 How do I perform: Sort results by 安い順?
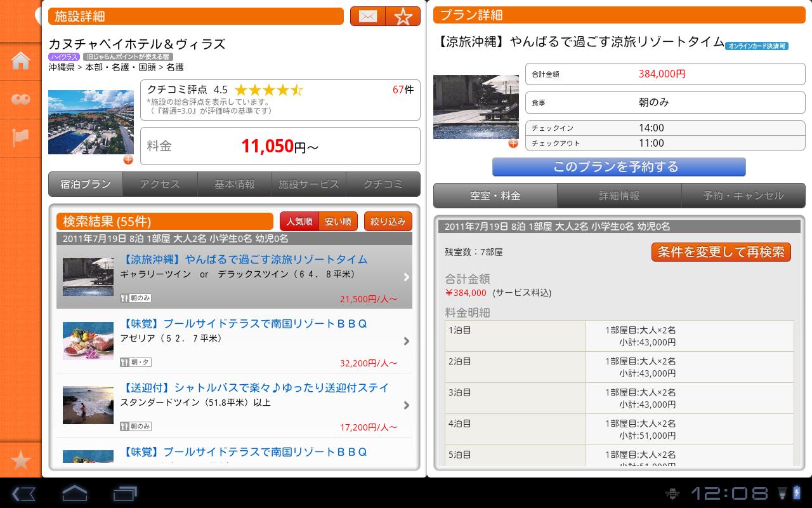click(338, 222)
